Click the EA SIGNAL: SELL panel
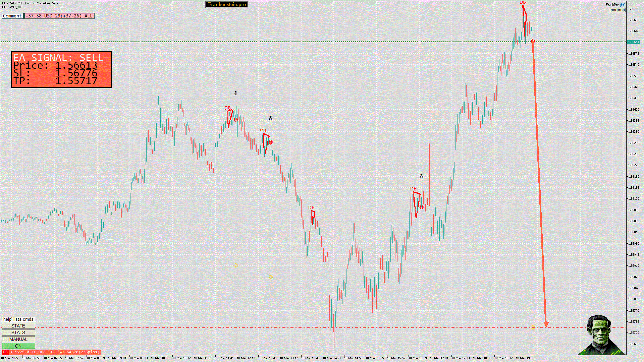644x362 pixels. point(61,70)
